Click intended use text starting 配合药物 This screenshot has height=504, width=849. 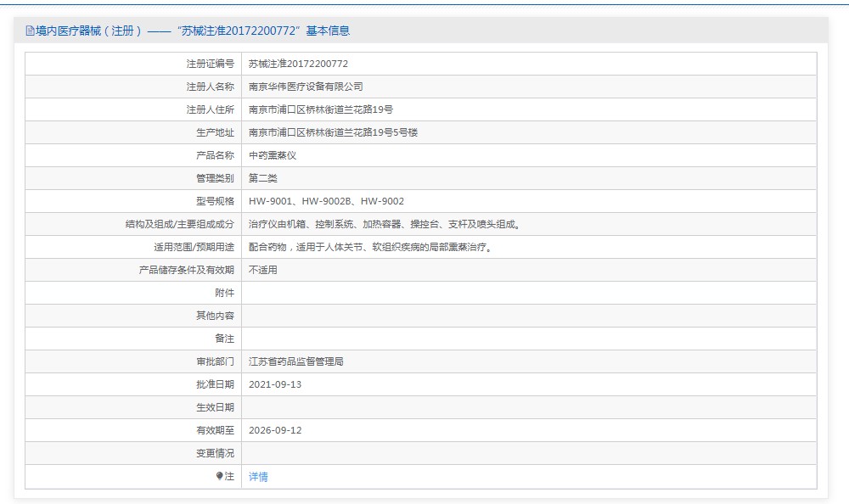click(x=371, y=247)
